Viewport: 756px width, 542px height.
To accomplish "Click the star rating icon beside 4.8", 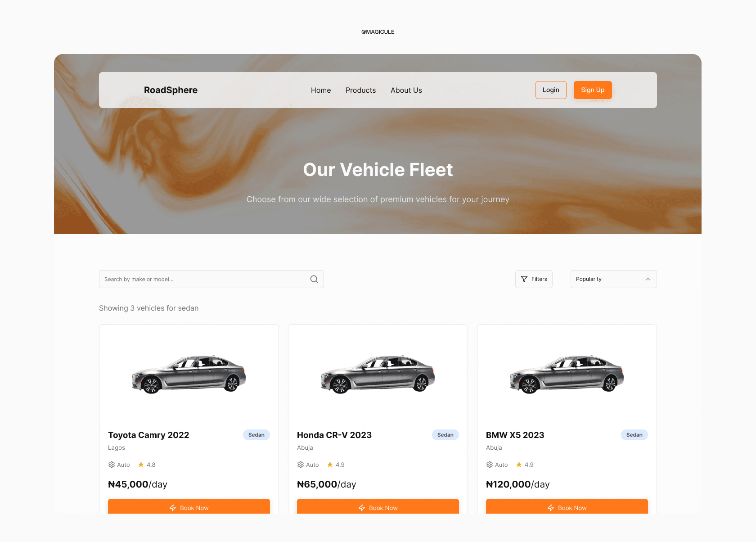I will (x=141, y=465).
